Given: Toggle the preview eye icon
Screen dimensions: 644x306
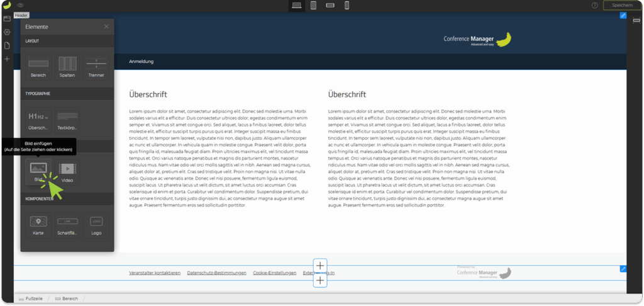Looking at the screenshot, I should pyautogui.click(x=20, y=5).
